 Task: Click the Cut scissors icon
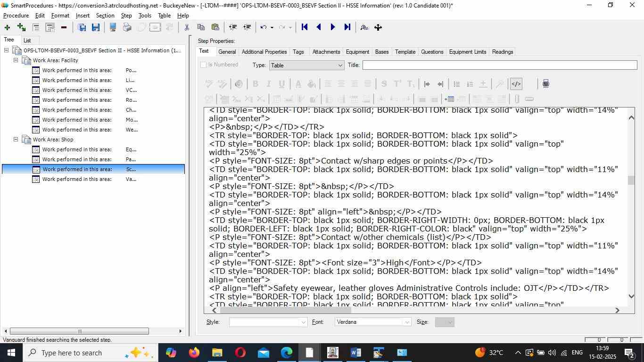coord(187,27)
